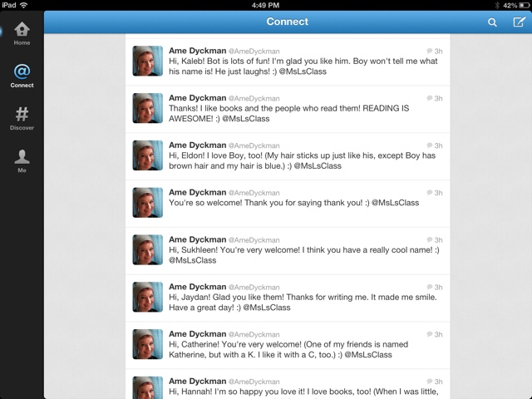Open the tweet saying 'You're so welcome!'

pyautogui.click(x=288, y=204)
